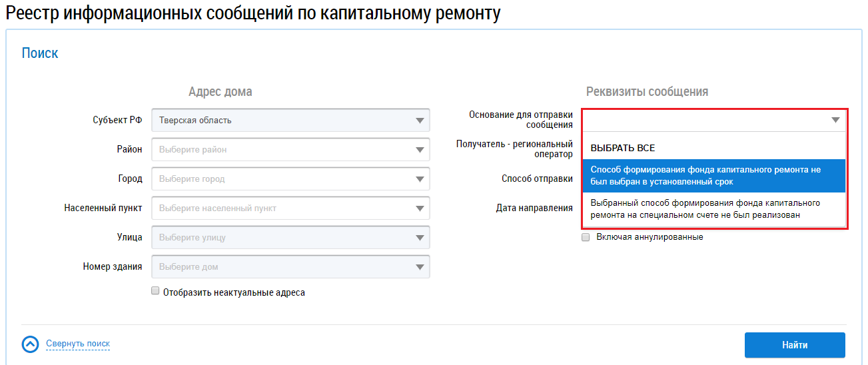Expand the 'Населенный пункт' dropdown
Viewport: 868px width, 365px height.
[x=420, y=208]
